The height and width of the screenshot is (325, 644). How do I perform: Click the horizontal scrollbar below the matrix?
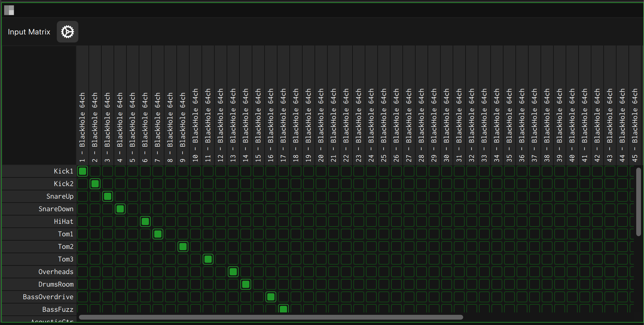(269, 317)
